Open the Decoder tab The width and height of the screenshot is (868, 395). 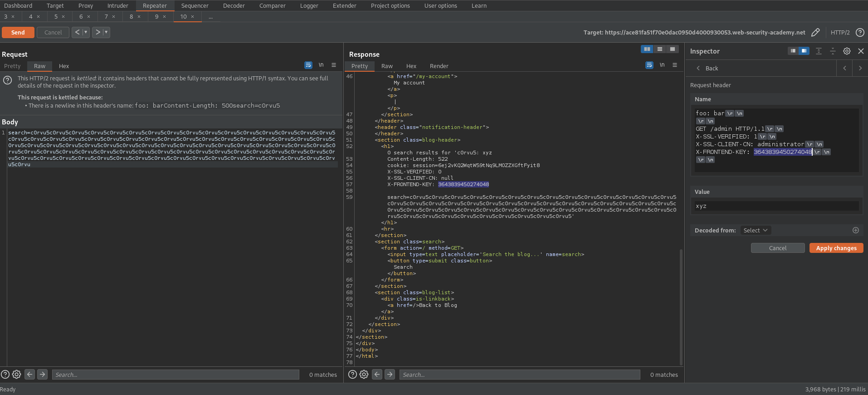coord(234,5)
